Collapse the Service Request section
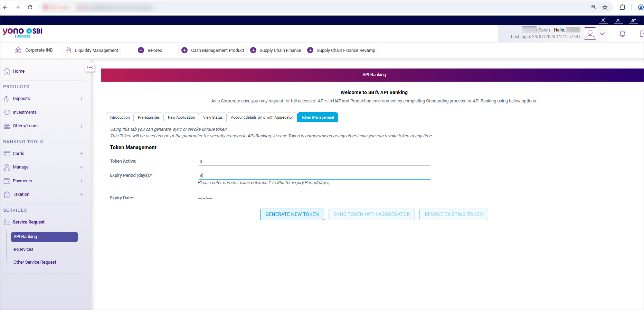The width and height of the screenshot is (644, 310). pos(82,222)
